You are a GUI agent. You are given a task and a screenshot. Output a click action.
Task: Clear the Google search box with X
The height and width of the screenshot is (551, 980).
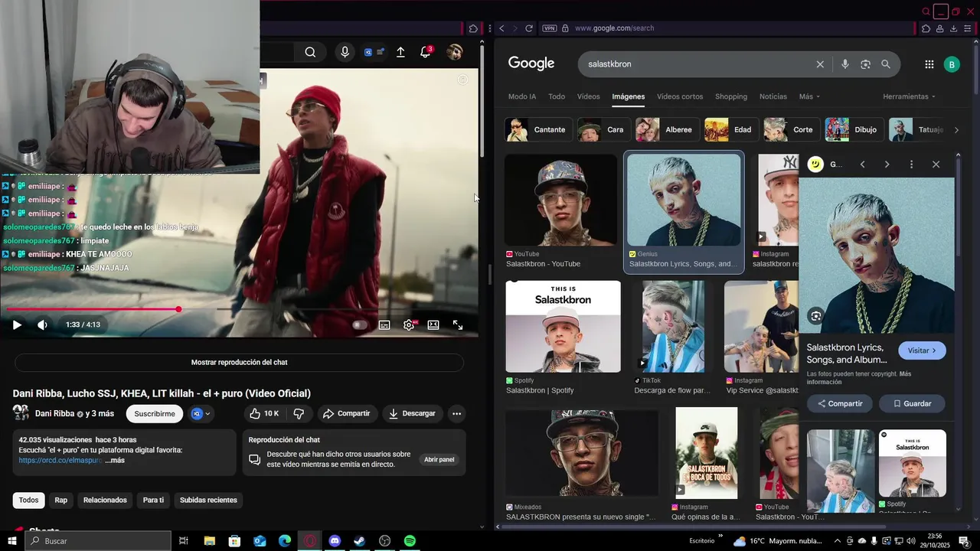820,64
